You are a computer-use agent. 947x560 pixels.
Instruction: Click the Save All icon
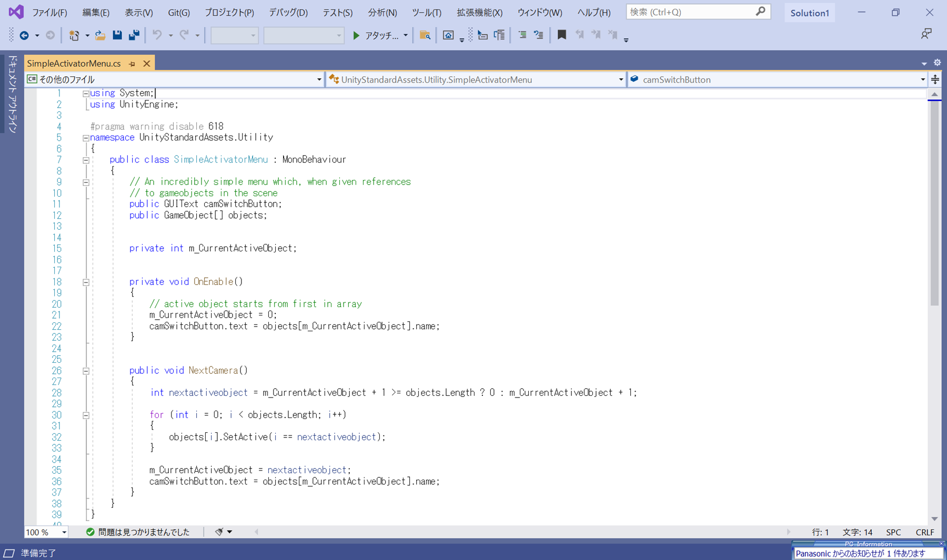click(x=134, y=35)
